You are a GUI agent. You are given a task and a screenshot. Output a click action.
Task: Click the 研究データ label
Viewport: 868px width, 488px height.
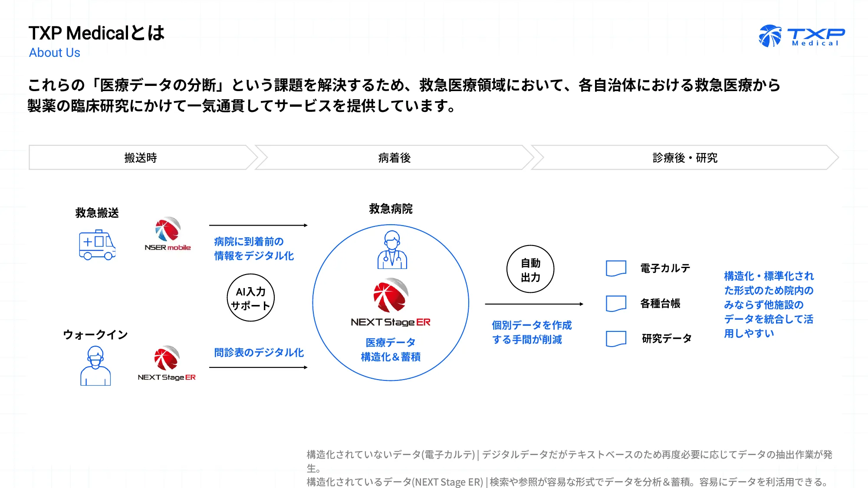(x=667, y=338)
